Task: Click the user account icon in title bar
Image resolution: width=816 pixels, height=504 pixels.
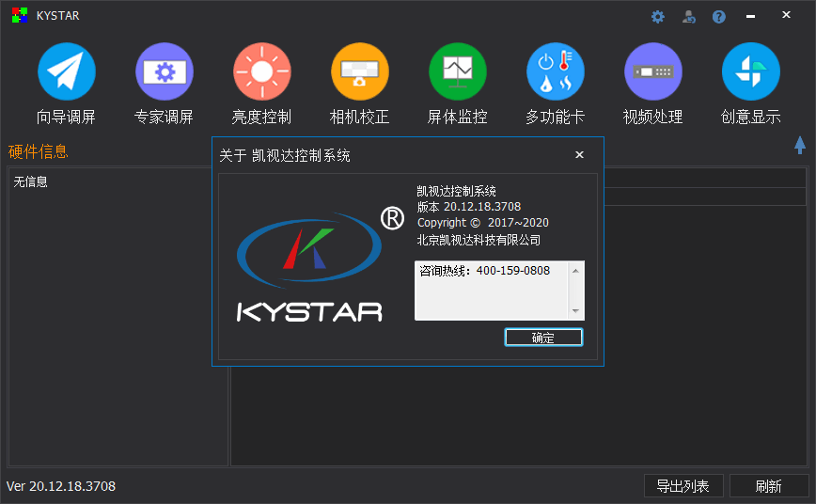Action: pyautogui.click(x=688, y=17)
